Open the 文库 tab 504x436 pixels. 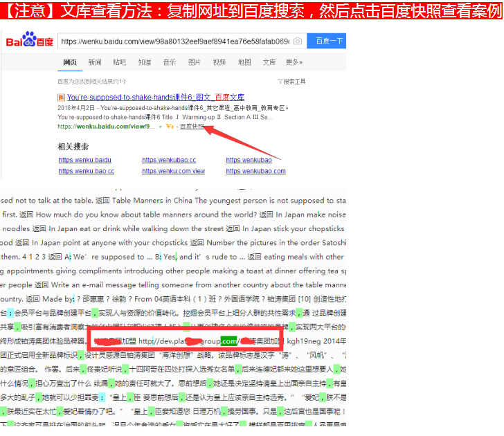pos(269,62)
